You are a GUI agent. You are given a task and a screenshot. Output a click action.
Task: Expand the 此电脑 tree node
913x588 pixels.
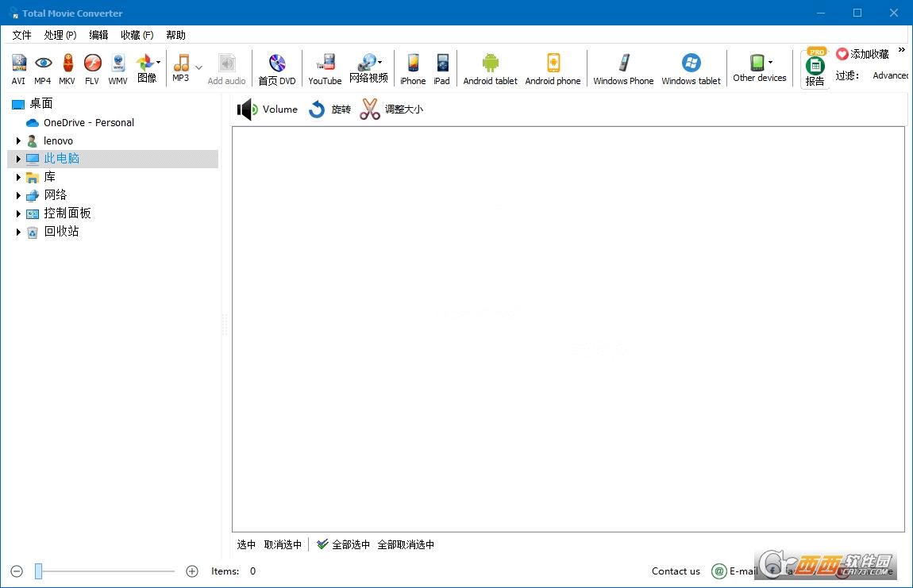click(18, 159)
